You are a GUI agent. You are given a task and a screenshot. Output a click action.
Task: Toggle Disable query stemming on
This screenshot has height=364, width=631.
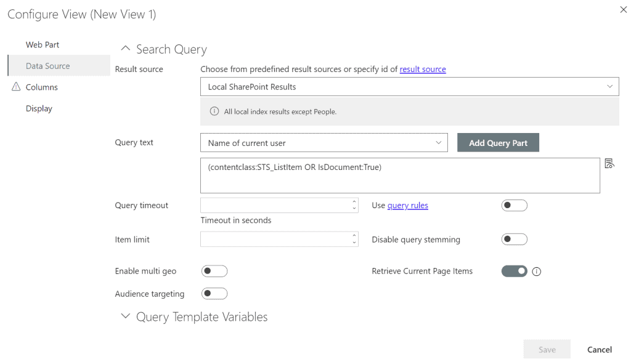coord(515,239)
